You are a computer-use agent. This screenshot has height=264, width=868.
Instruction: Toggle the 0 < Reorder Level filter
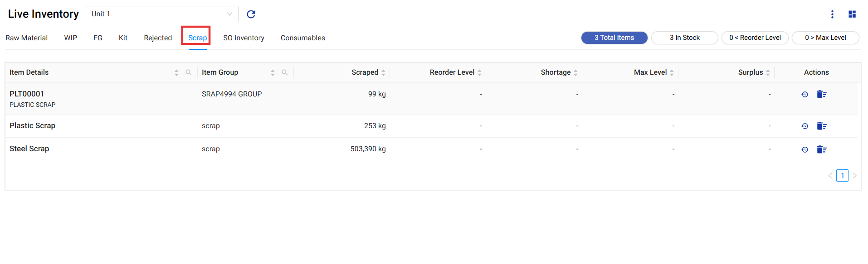(755, 38)
